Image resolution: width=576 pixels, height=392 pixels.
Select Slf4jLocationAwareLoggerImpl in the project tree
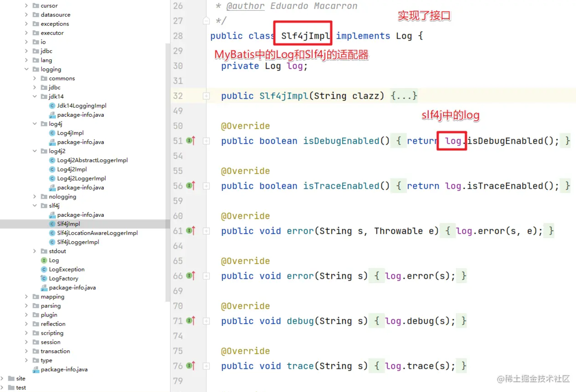click(x=97, y=233)
